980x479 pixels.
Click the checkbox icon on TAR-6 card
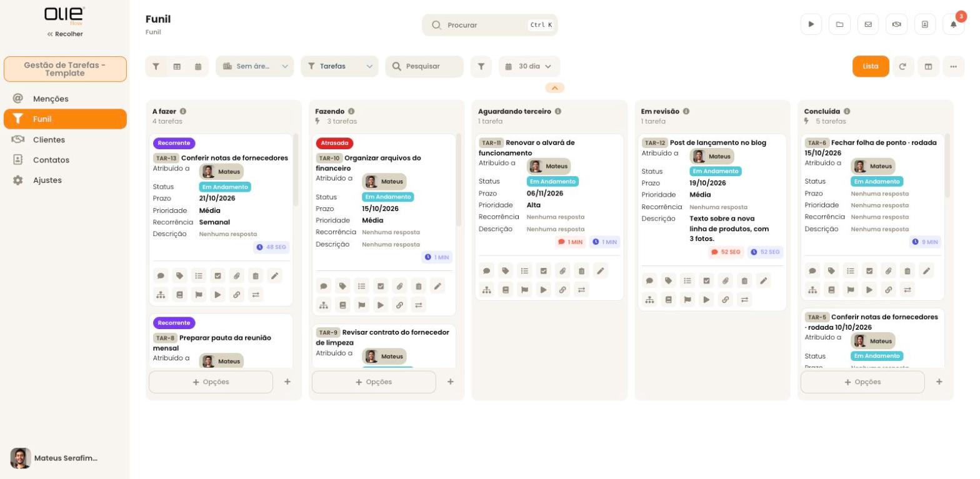point(869,270)
